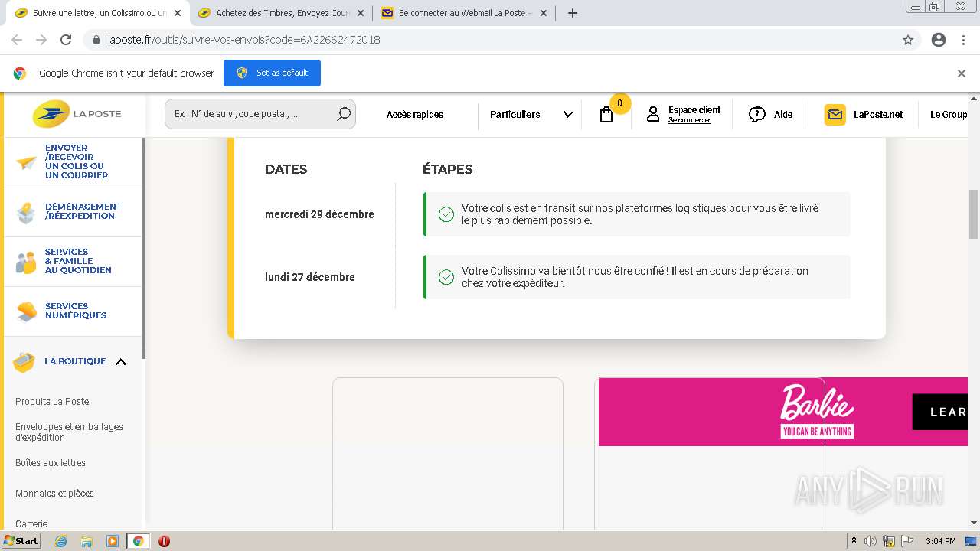Image resolution: width=980 pixels, height=551 pixels.
Task: Click the Aide question bubble icon
Action: coord(757,115)
